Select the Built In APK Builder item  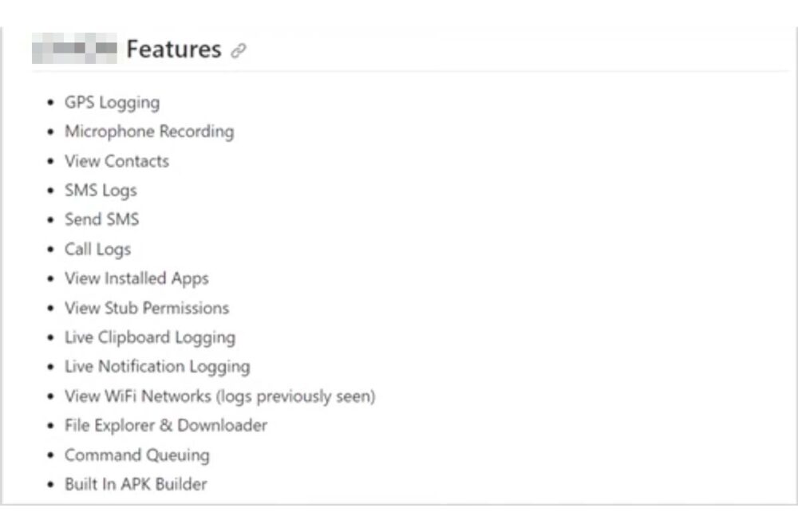click(136, 484)
